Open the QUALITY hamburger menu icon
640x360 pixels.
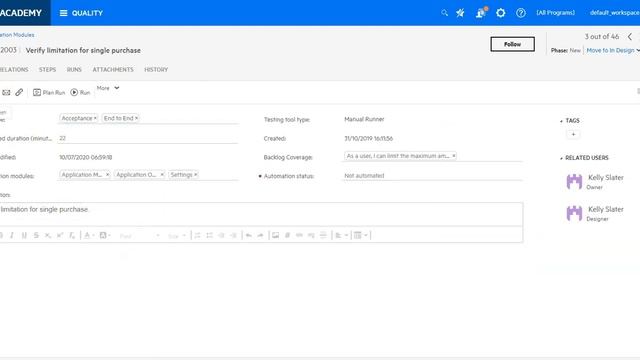[x=63, y=13]
